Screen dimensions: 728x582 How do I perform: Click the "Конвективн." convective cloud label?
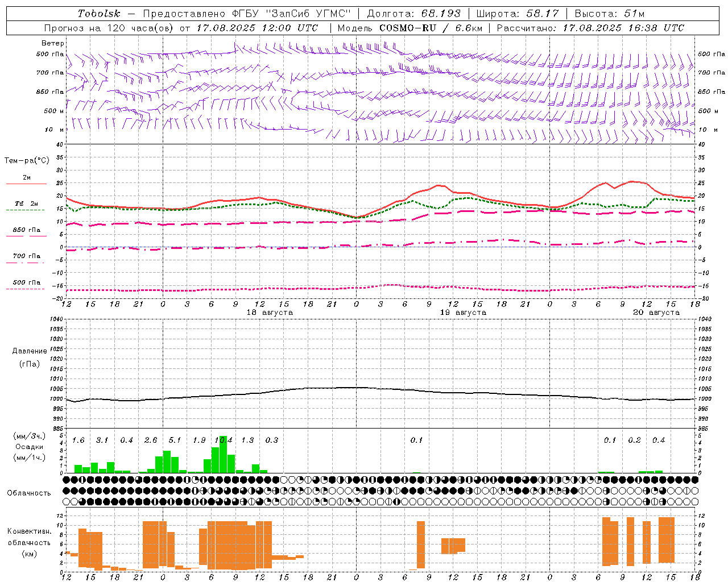[x=30, y=531]
